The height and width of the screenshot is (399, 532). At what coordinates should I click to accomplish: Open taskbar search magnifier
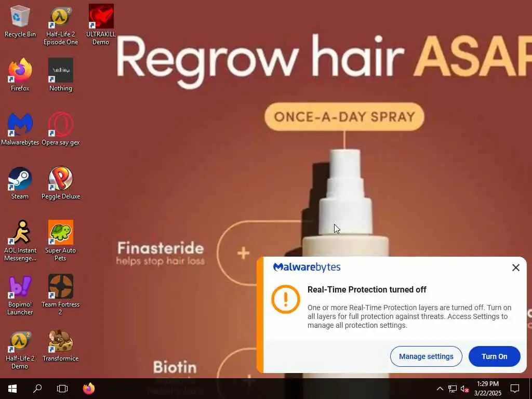37,389
